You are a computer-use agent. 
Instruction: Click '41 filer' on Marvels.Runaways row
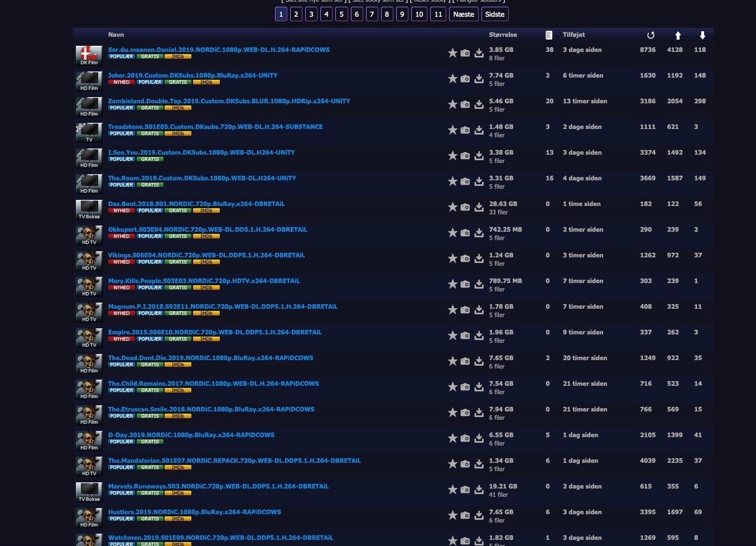(498, 495)
